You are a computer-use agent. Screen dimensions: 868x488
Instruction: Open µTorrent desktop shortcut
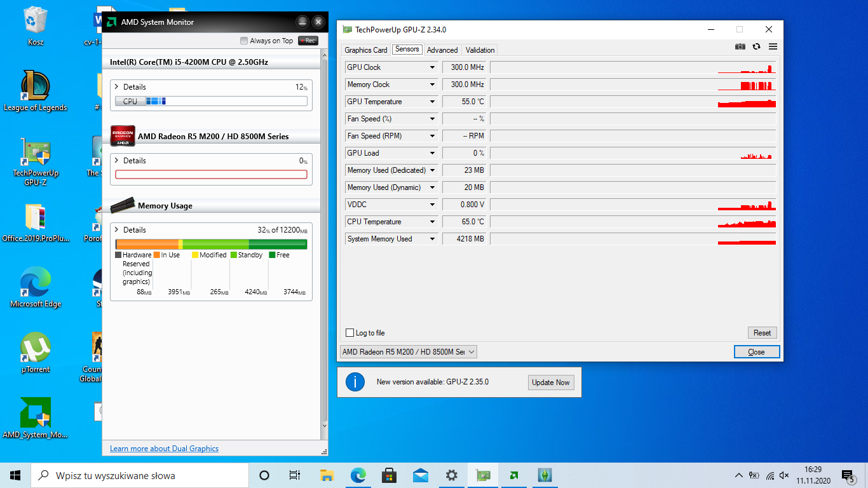pos(36,353)
